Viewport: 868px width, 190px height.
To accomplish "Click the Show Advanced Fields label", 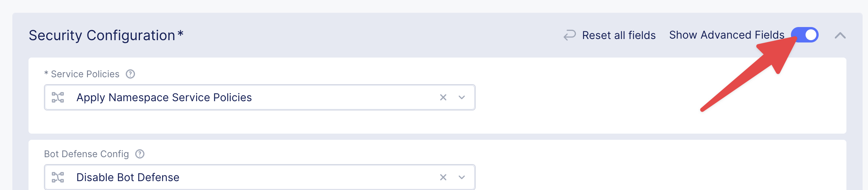I will [x=727, y=35].
